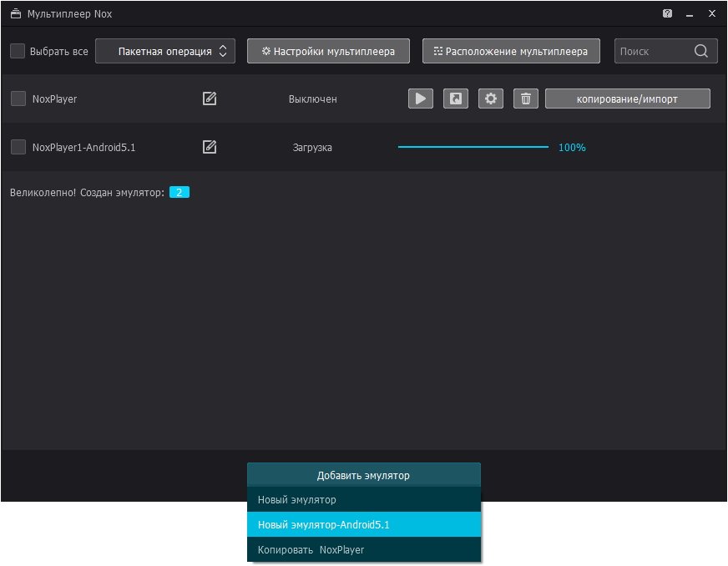The height and width of the screenshot is (566, 728).
Task: Open 'Настройки мультиплеера' button
Action: pos(328,51)
